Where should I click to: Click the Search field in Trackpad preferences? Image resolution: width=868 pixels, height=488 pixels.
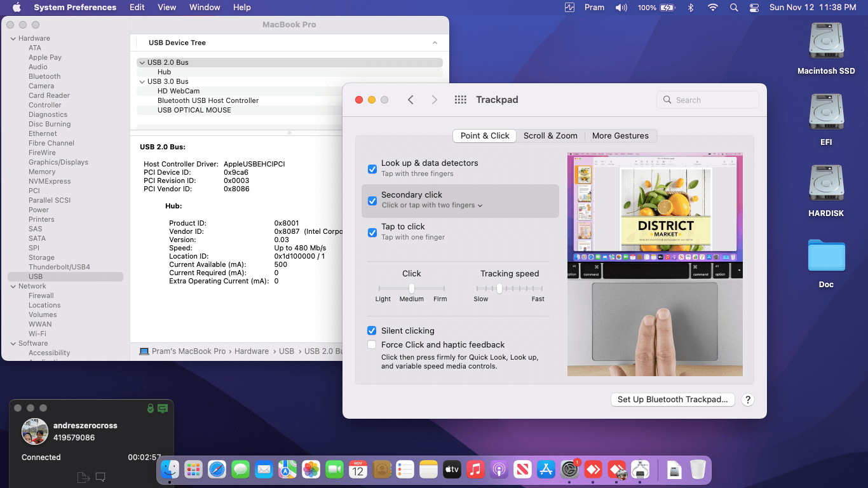point(708,100)
